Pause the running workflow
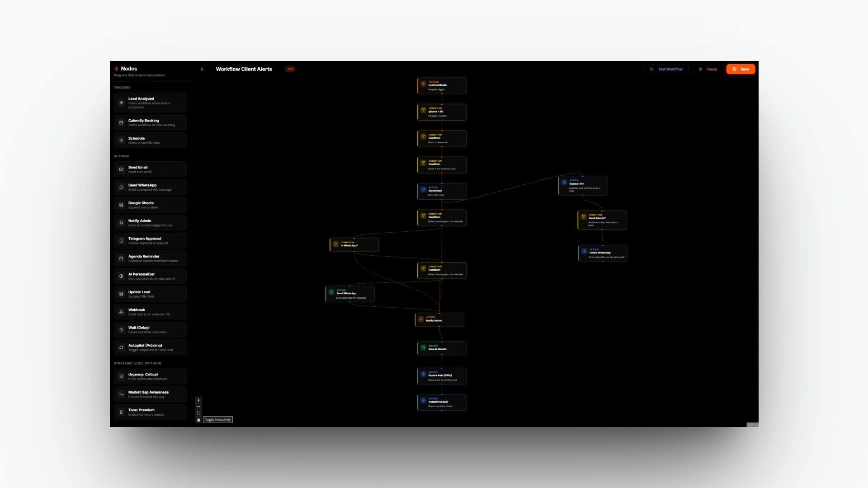The image size is (868, 488). [708, 69]
